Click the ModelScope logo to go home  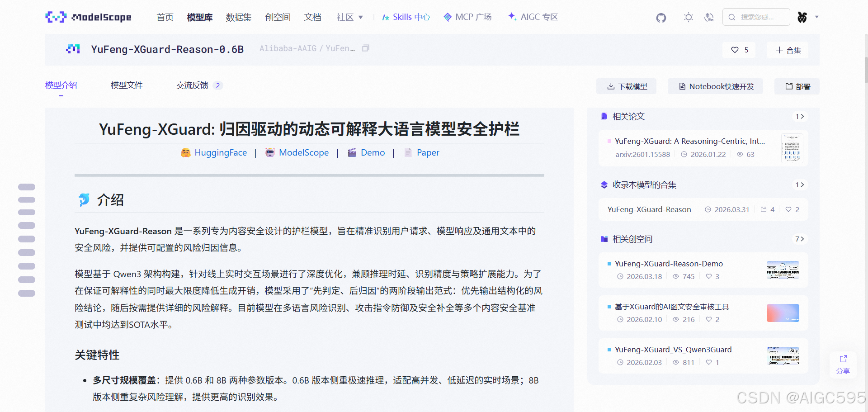point(88,17)
